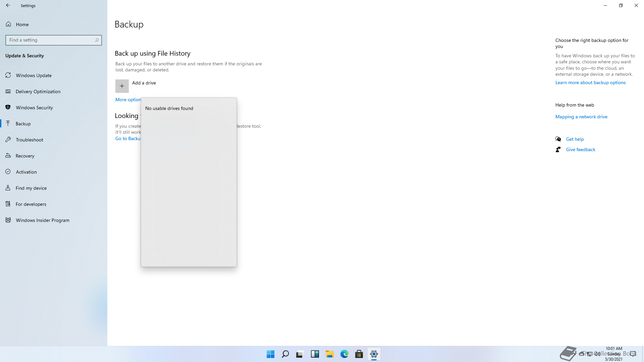Click Go to Backup and Restore link
Image resolution: width=644 pixels, height=362 pixels.
pos(128,138)
